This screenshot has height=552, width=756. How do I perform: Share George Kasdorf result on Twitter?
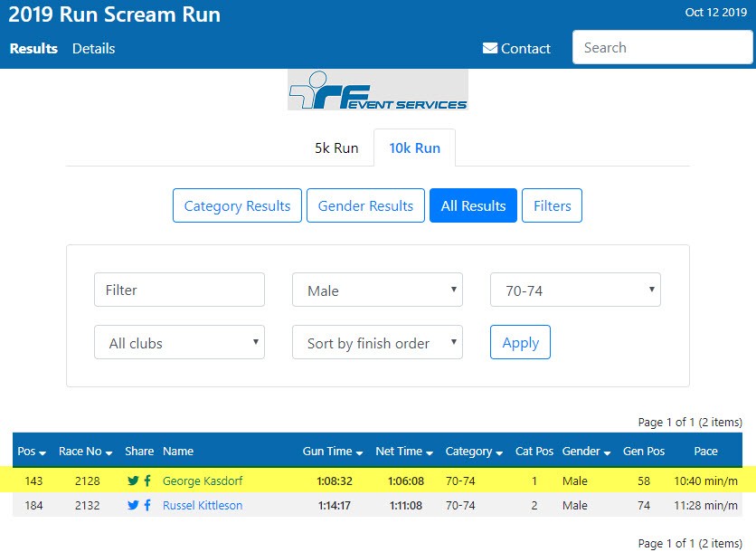point(133,481)
